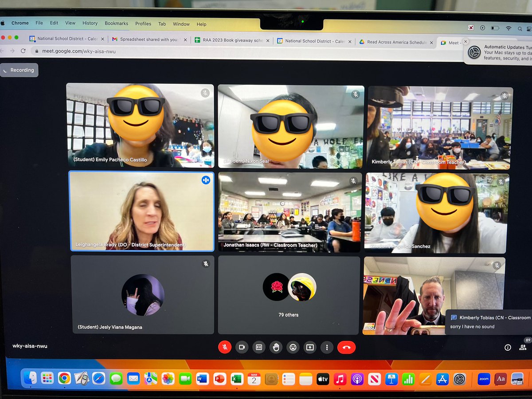
Task: Leave the call with the red button
Action: tap(347, 347)
